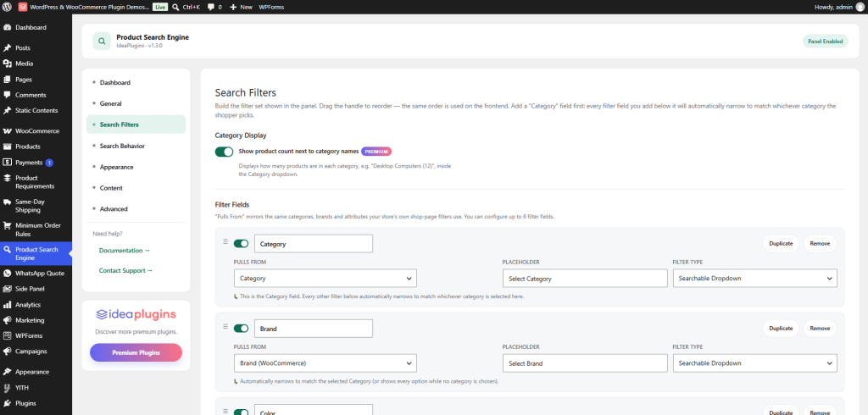Remove the Brand filter field

tap(820, 328)
